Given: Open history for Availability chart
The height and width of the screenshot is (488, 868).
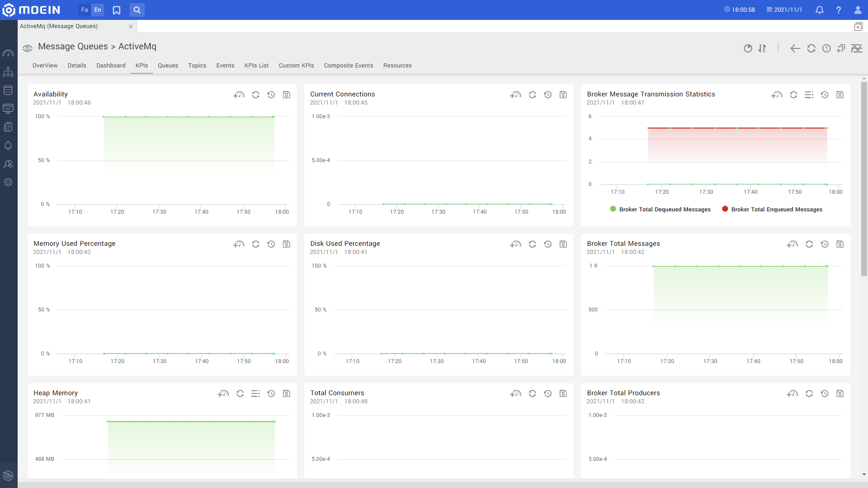Looking at the screenshot, I should 271,95.
